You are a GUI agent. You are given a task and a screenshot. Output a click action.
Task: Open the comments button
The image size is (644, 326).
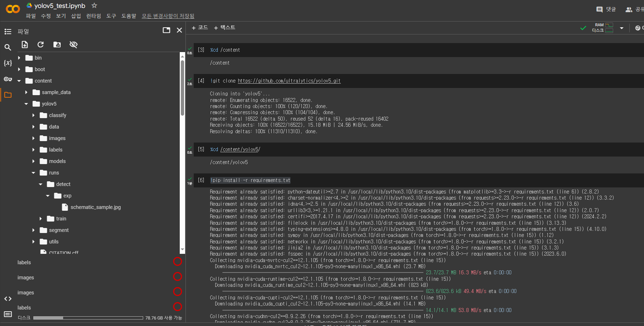pyautogui.click(x=606, y=9)
